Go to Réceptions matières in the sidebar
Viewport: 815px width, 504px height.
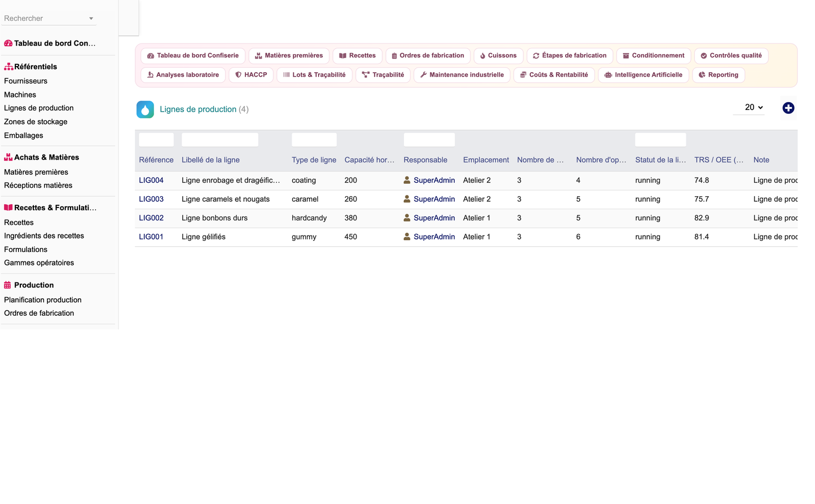38,185
